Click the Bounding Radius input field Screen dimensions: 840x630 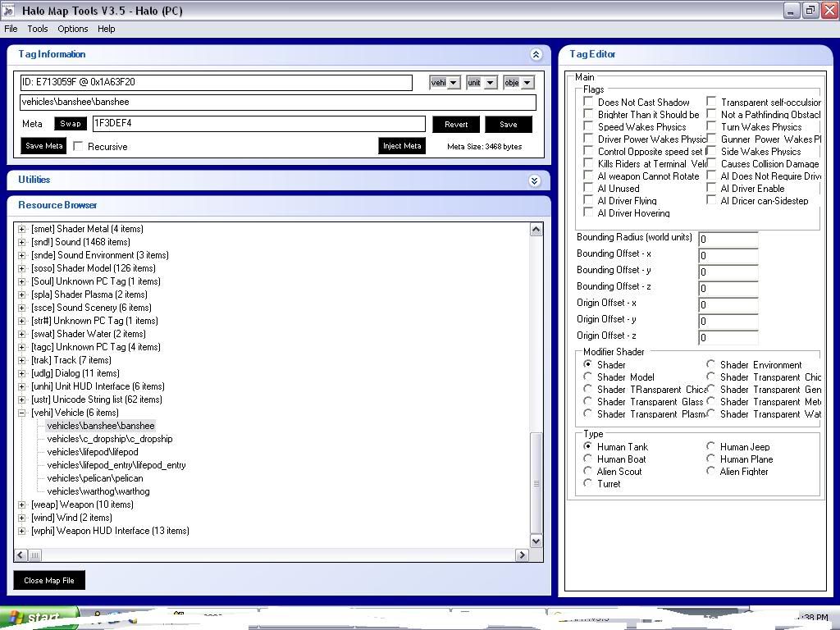(728, 239)
